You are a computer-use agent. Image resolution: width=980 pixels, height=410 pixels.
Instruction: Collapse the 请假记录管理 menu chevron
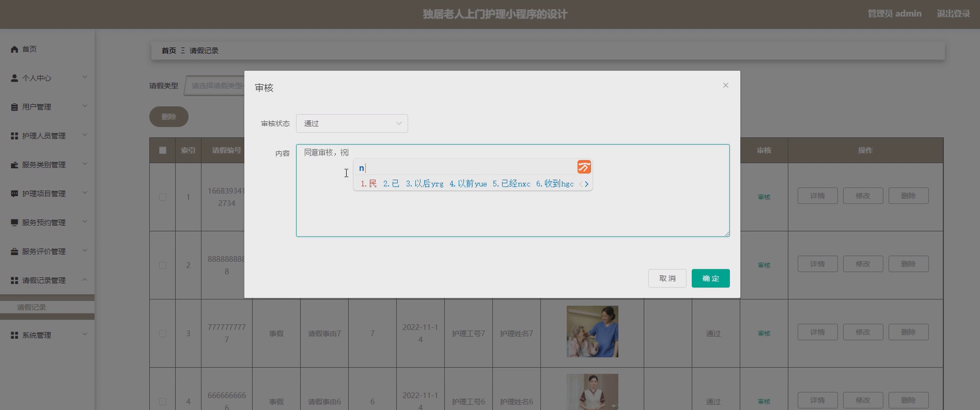(85, 280)
